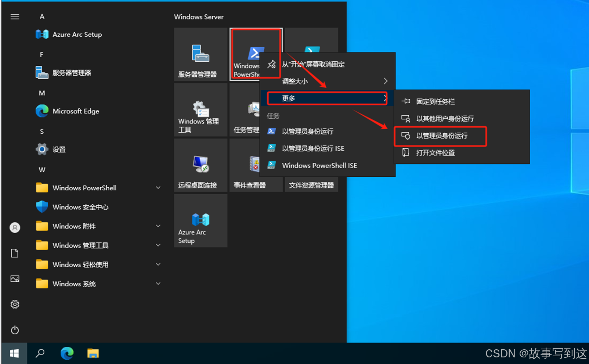Click the 远程桌面连接 pinned tile
The width and height of the screenshot is (589, 364).
pyautogui.click(x=200, y=165)
